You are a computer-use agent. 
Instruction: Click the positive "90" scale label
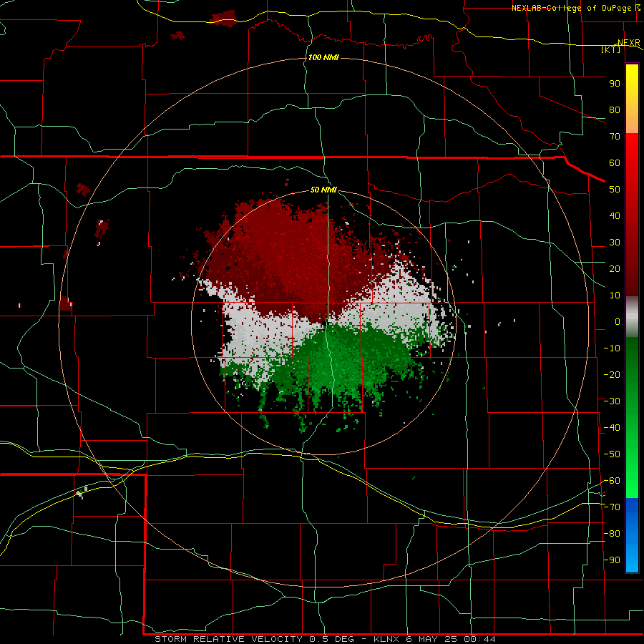coord(615,84)
